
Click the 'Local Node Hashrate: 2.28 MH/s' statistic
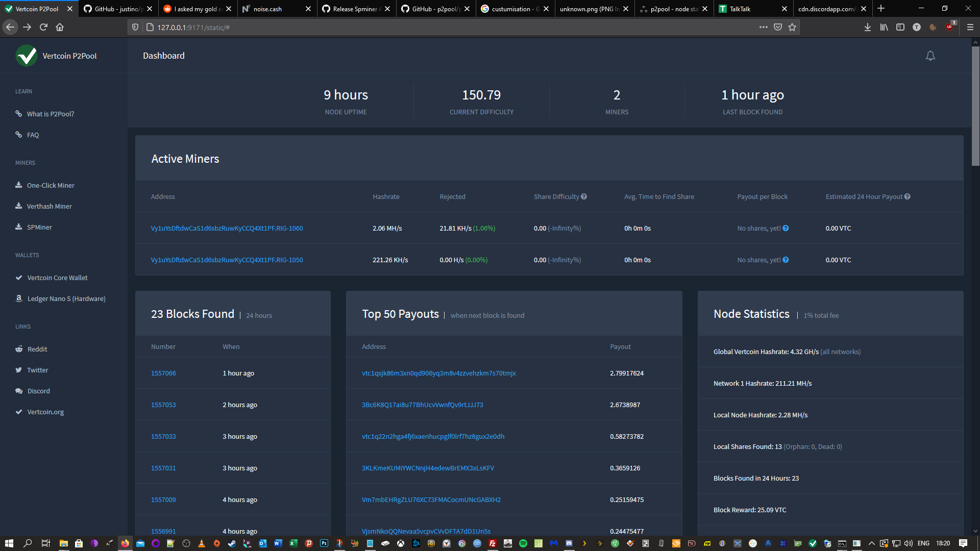pos(761,415)
